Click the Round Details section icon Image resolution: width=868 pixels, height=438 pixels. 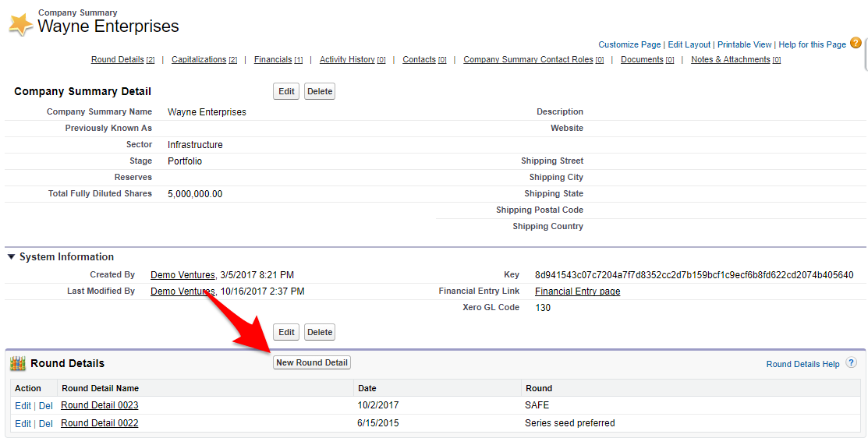18,363
